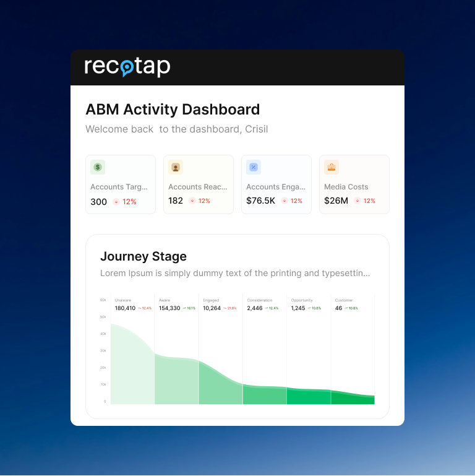The height and width of the screenshot is (476, 475).
Task: Click the down-arrow trend icon beside $26M
Action: pyautogui.click(x=357, y=201)
